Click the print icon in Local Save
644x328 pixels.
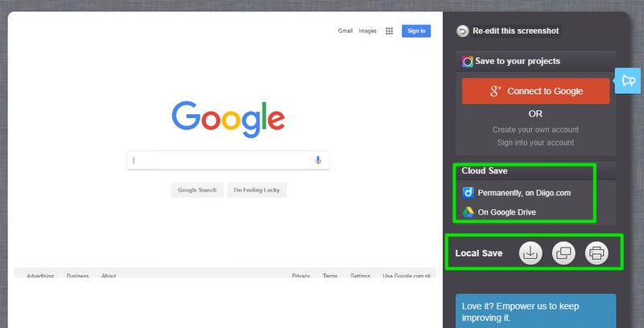597,253
